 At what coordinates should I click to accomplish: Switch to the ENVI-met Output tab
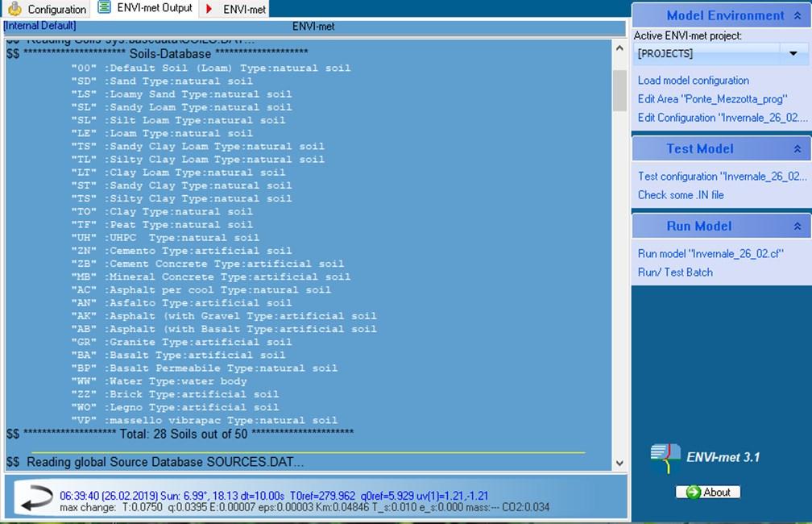[146, 8]
